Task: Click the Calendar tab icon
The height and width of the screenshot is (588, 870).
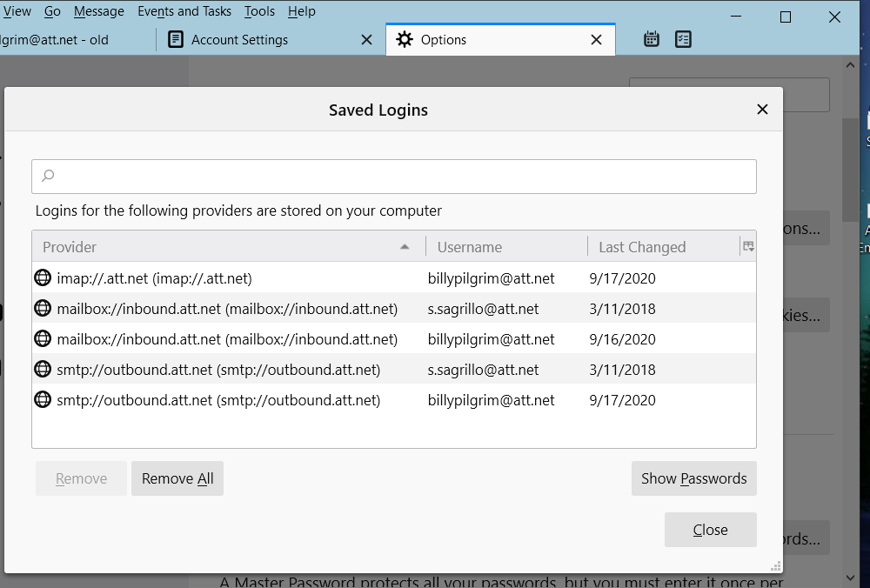Action: (651, 39)
